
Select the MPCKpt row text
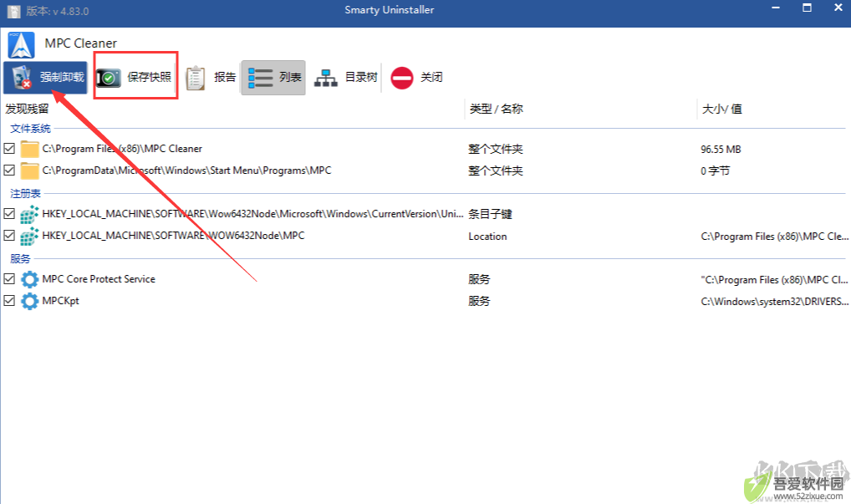click(x=61, y=301)
